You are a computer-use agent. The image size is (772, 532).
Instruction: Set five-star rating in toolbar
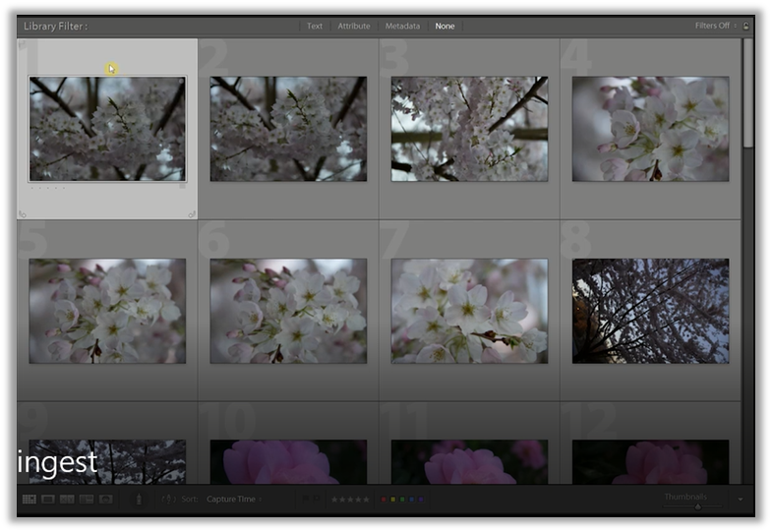[366, 500]
